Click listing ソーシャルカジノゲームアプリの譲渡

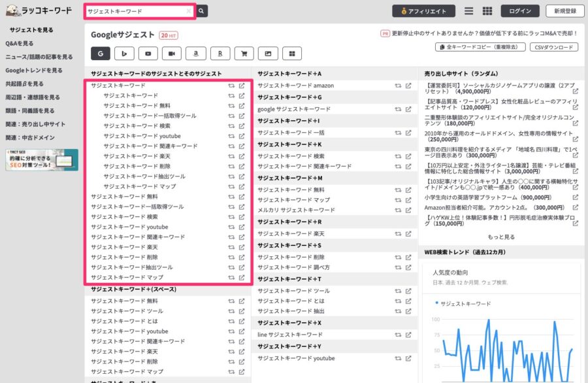point(499,88)
